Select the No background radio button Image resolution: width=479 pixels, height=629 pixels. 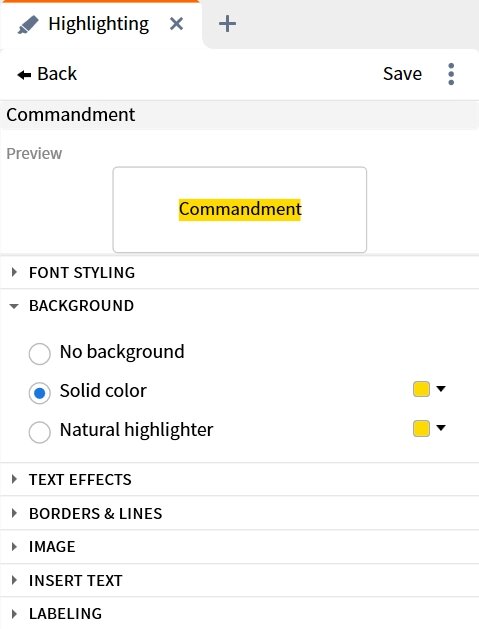pos(40,353)
